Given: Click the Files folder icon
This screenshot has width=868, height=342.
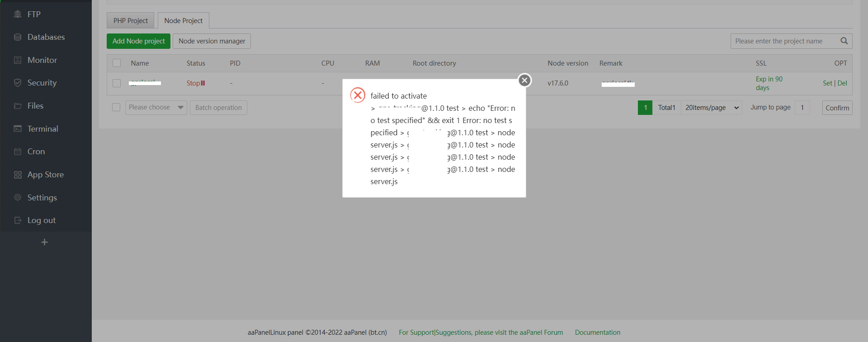Looking at the screenshot, I should [18, 106].
